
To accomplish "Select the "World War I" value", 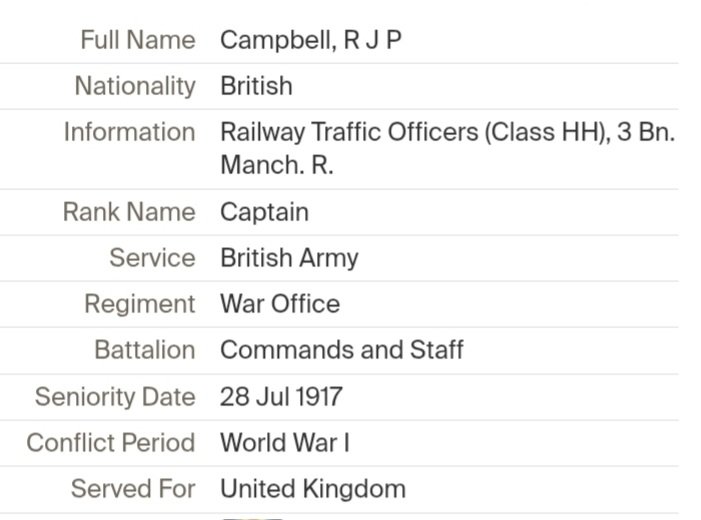I will point(285,443).
